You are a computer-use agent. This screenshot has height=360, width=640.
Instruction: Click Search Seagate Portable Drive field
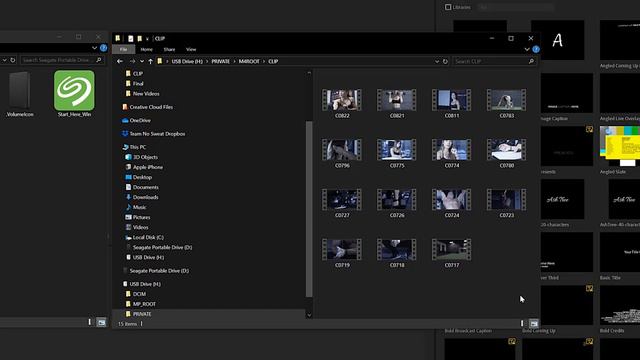[57, 60]
